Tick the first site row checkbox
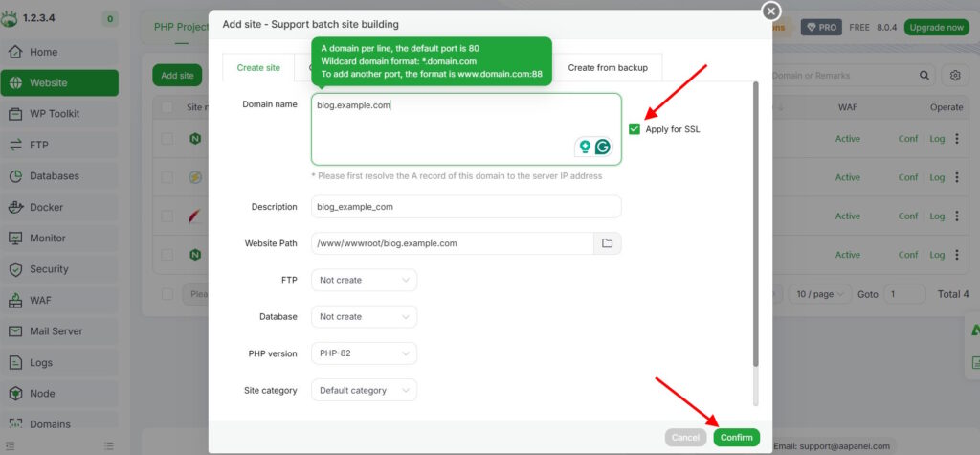This screenshot has height=455, width=980. tap(167, 138)
